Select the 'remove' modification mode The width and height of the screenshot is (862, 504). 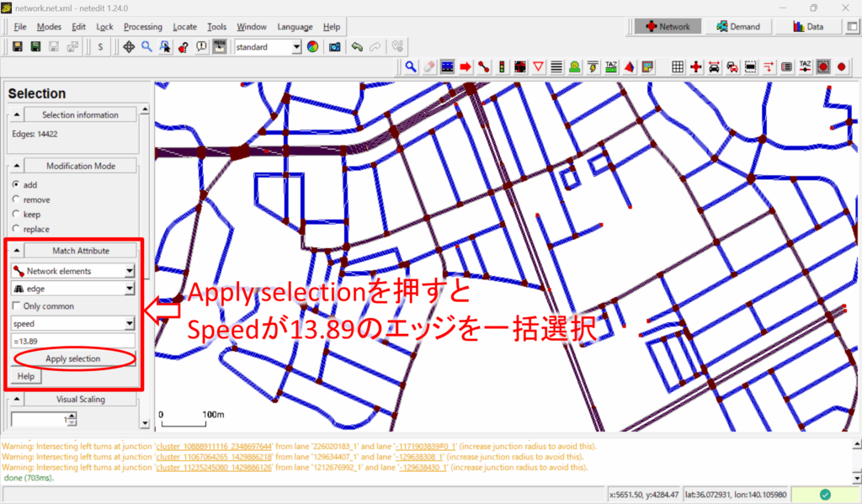(16, 199)
